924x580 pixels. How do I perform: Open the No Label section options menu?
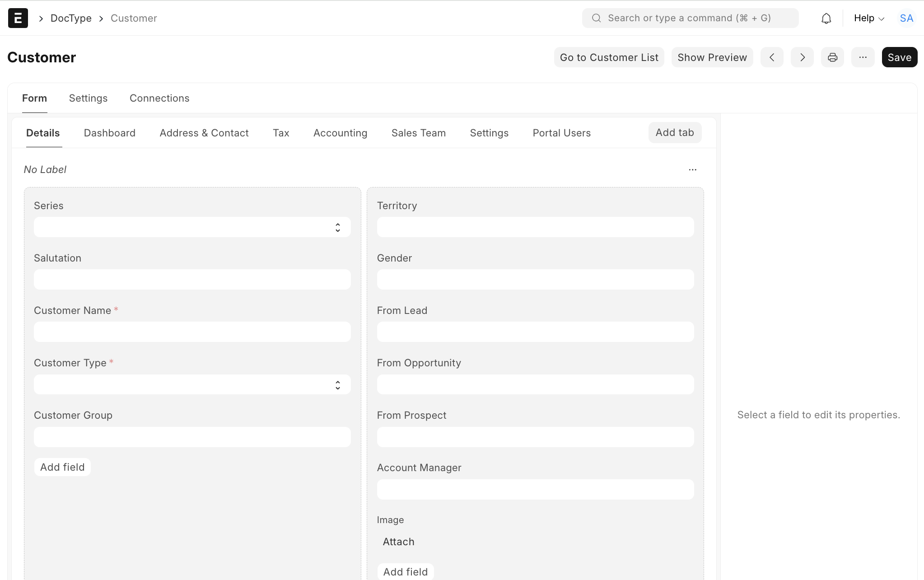pyautogui.click(x=692, y=169)
